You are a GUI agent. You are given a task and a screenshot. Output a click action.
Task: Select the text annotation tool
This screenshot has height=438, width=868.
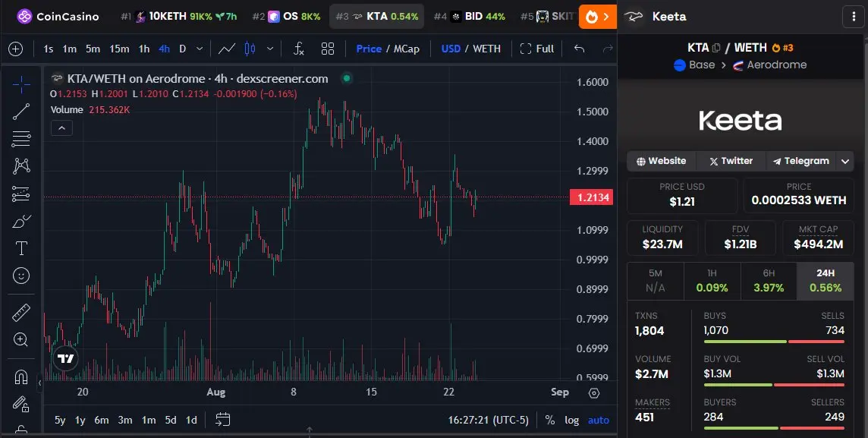[21, 248]
